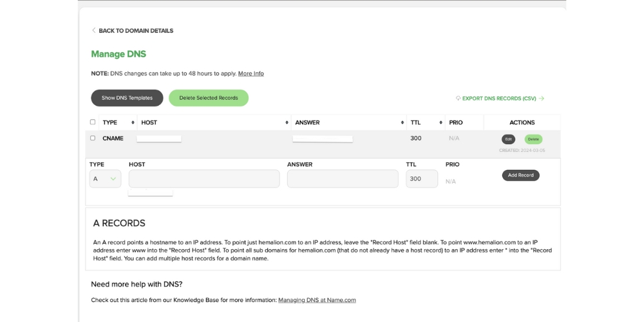
Task: Tick the select-all checkbox in the table header
Action: click(93, 122)
